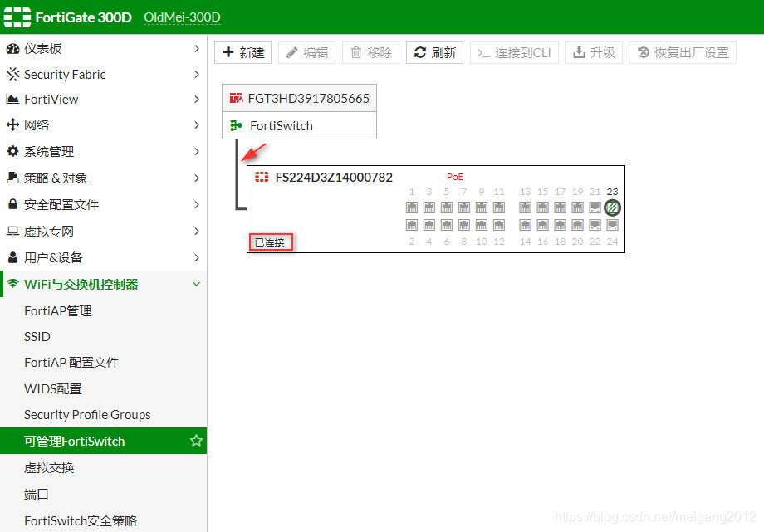Open the FortiAP管理 menu item
Image resolution: width=764 pixels, height=532 pixels.
pos(103,311)
